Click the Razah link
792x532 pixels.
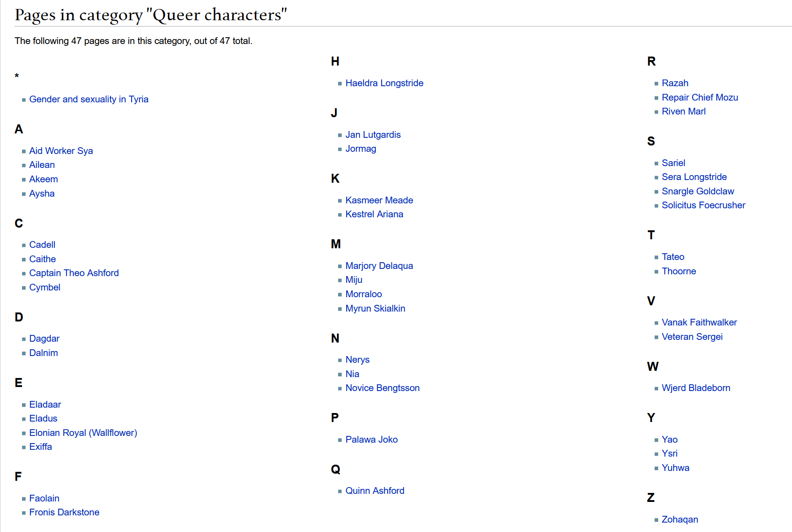[x=675, y=83]
